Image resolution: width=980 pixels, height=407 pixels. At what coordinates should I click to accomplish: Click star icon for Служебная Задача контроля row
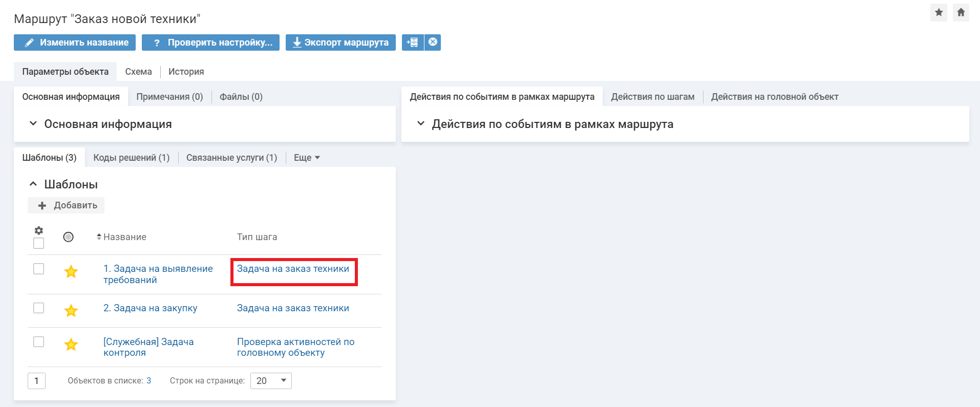tap(71, 345)
